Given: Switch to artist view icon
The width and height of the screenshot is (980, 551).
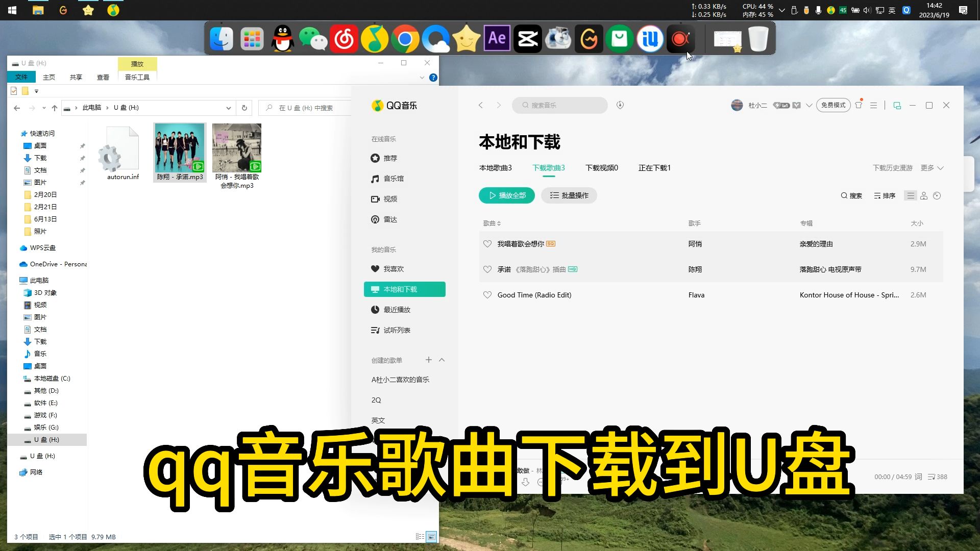Looking at the screenshot, I should [924, 196].
